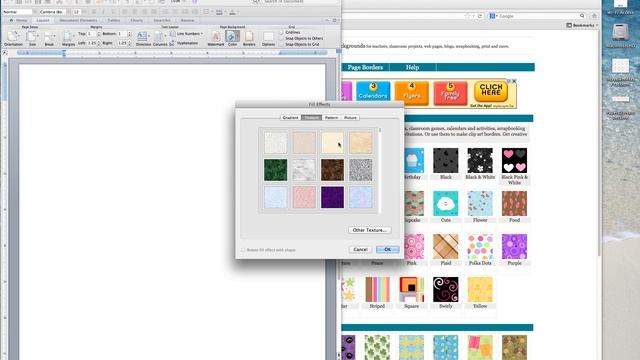
Task: Click the Other Texture... button
Action: [x=370, y=230]
